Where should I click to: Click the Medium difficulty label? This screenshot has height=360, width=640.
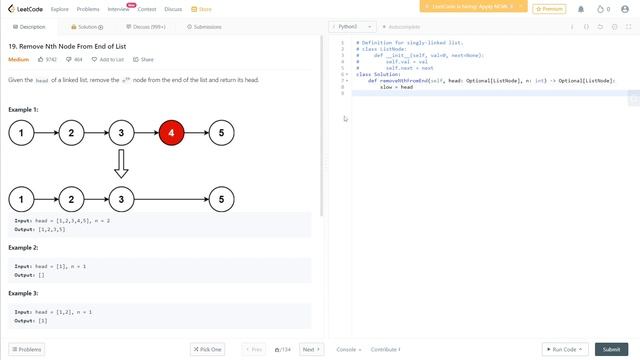coord(19,60)
